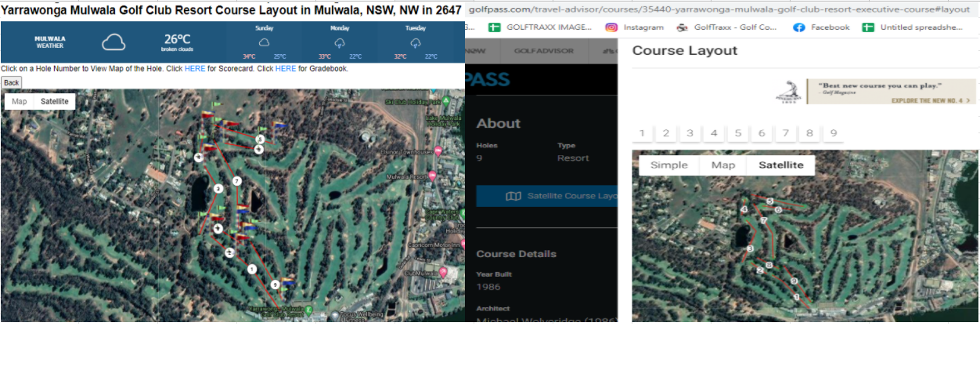Select Simple view on GolfPass map
The width and height of the screenshot is (980, 377).
(x=669, y=165)
